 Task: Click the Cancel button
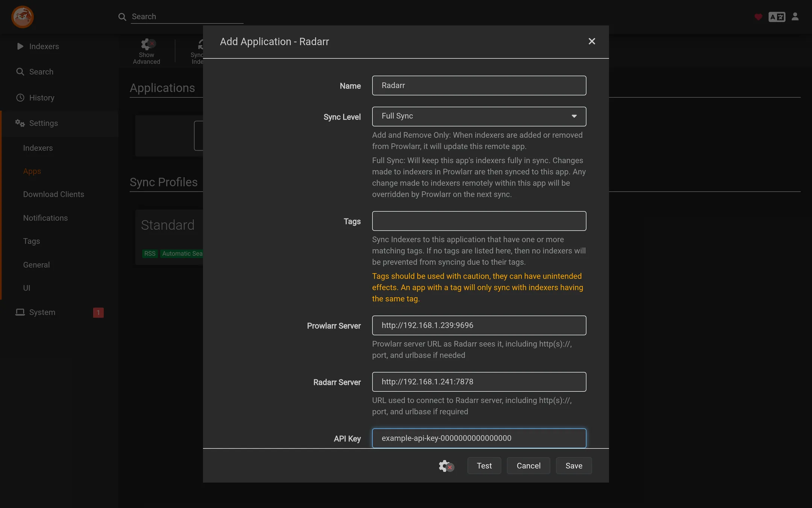coord(529,466)
